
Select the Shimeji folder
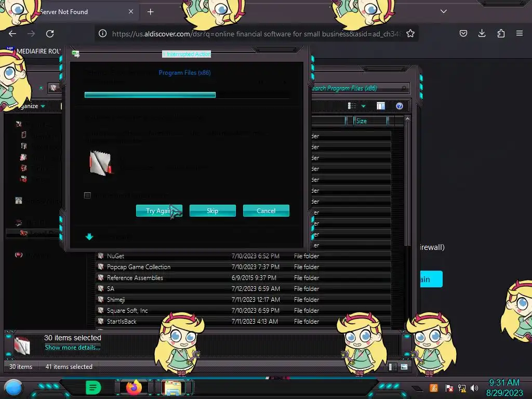pyautogui.click(x=243, y=300)
